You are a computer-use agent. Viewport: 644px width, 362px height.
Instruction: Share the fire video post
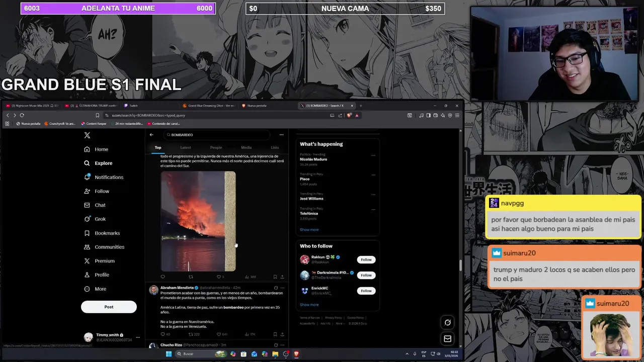[282, 277]
